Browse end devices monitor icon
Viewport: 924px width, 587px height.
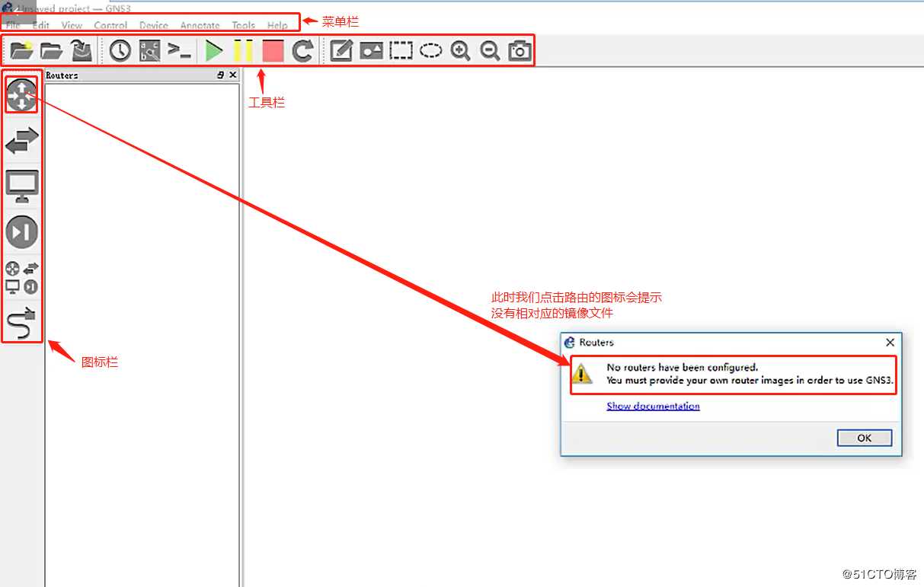pyautogui.click(x=22, y=187)
